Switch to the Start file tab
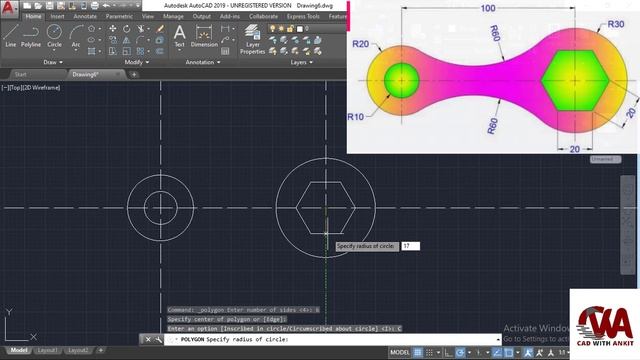This screenshot has width=640, height=360. click(20, 74)
